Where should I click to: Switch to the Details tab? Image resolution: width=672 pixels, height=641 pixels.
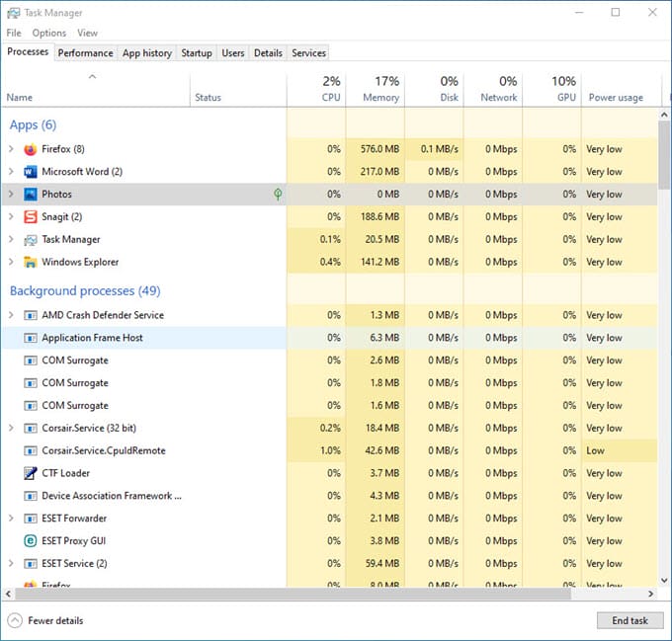pos(268,53)
